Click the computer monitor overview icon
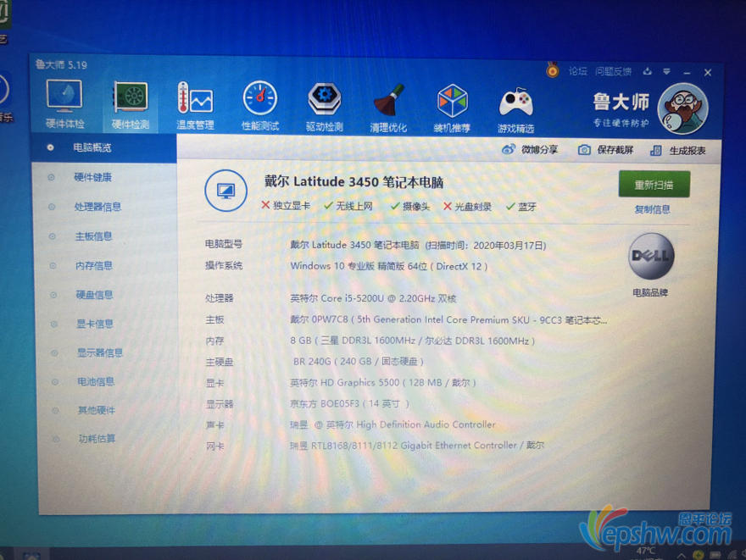746x560 pixels. [226, 191]
